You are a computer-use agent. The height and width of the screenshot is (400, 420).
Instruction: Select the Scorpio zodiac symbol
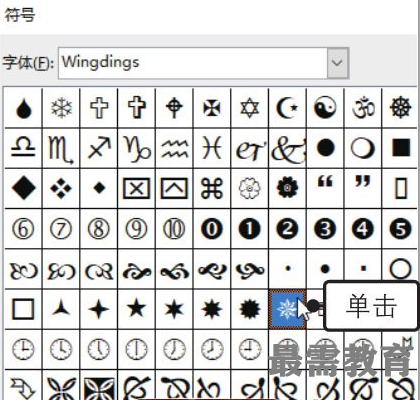61,150
